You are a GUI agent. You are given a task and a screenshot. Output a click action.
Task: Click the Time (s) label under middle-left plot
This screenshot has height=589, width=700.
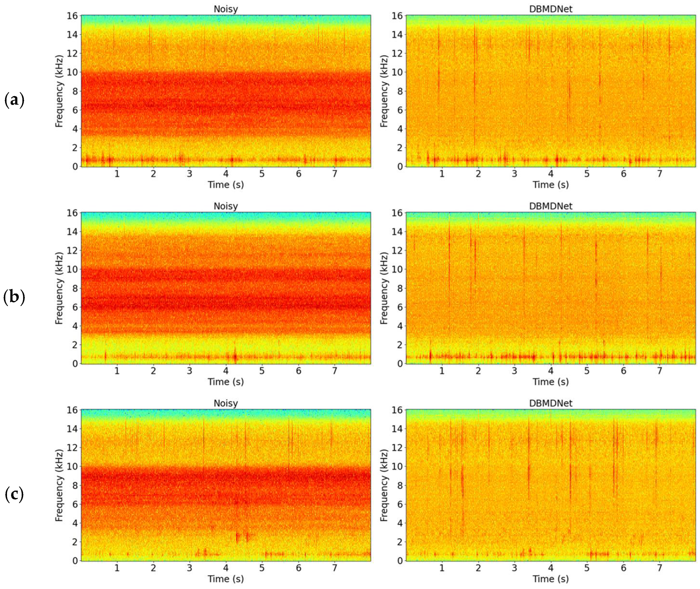pyautogui.click(x=226, y=382)
